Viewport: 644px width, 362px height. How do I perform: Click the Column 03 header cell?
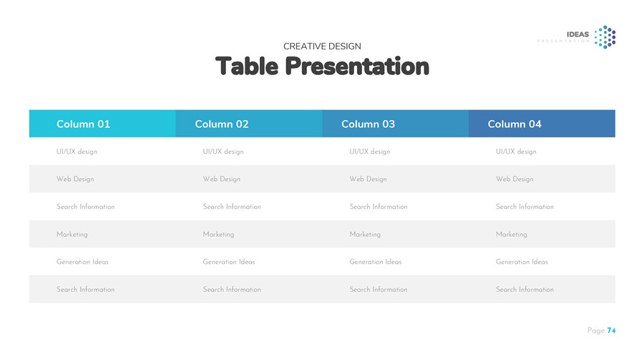pos(368,124)
